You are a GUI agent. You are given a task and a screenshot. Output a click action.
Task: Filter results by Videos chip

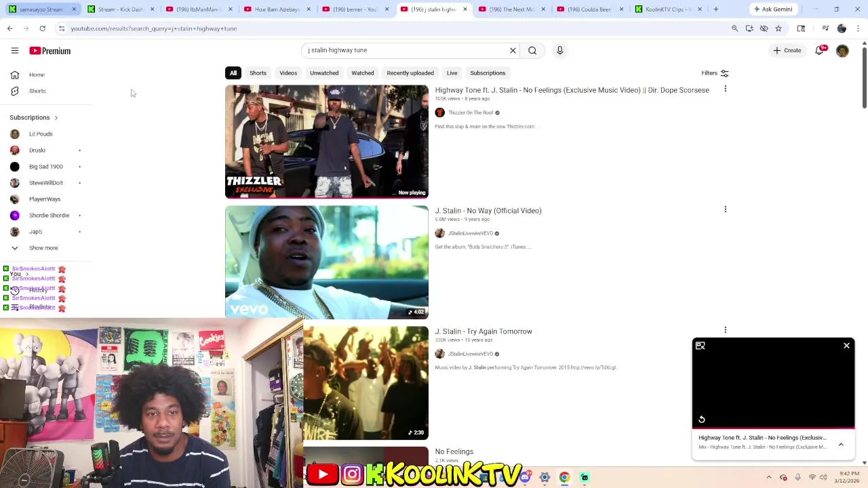tap(288, 73)
